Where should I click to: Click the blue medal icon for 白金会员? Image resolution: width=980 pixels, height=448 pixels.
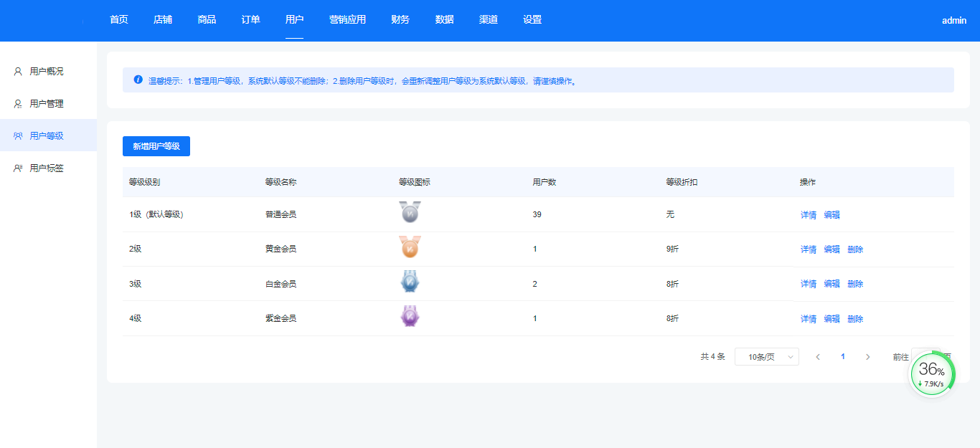click(410, 282)
